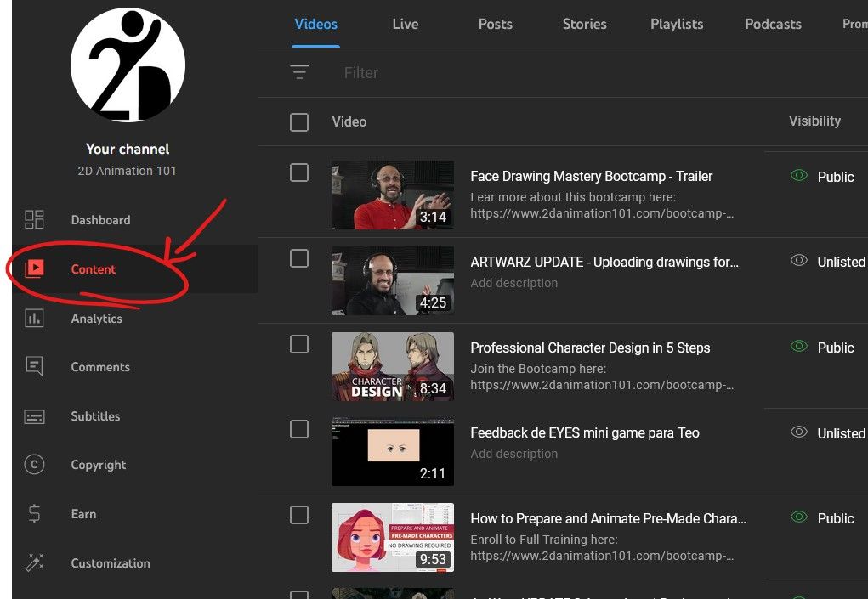Image resolution: width=868 pixels, height=599 pixels.
Task: Open the Dashboard icon in sidebar
Action: click(34, 220)
